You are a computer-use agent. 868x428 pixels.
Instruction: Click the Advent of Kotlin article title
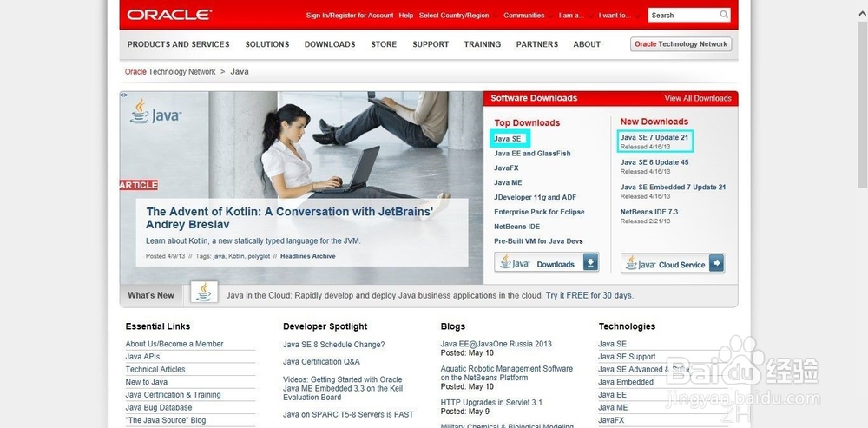click(x=290, y=218)
